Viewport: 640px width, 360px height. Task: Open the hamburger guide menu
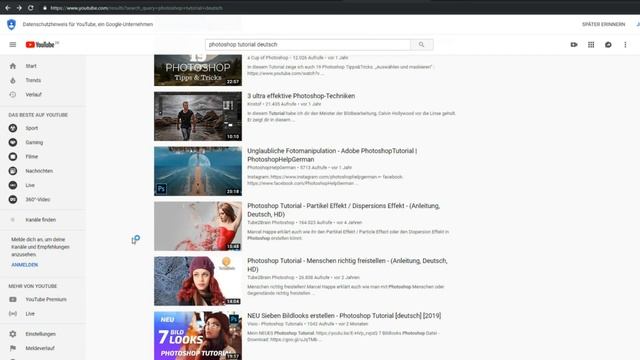click(13, 44)
